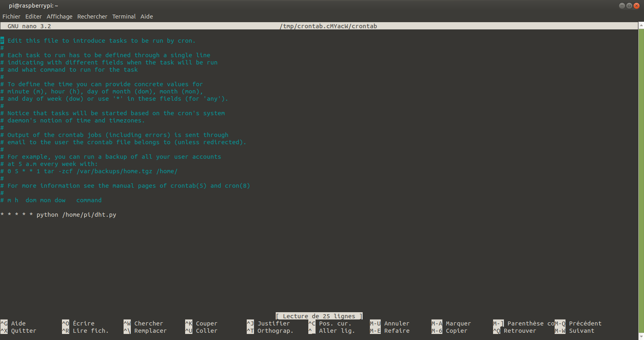
Task: Click the window title pi@raspberrypi: ~
Action: [x=33, y=6]
